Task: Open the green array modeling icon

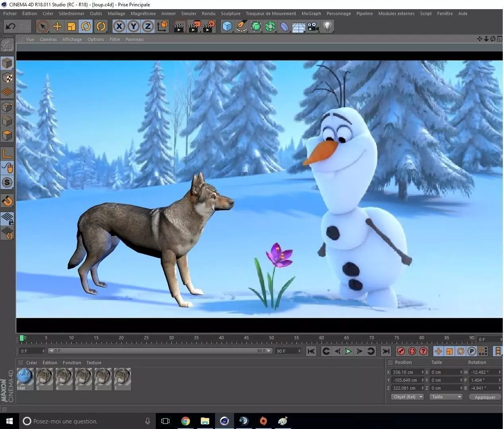Action: point(270,27)
